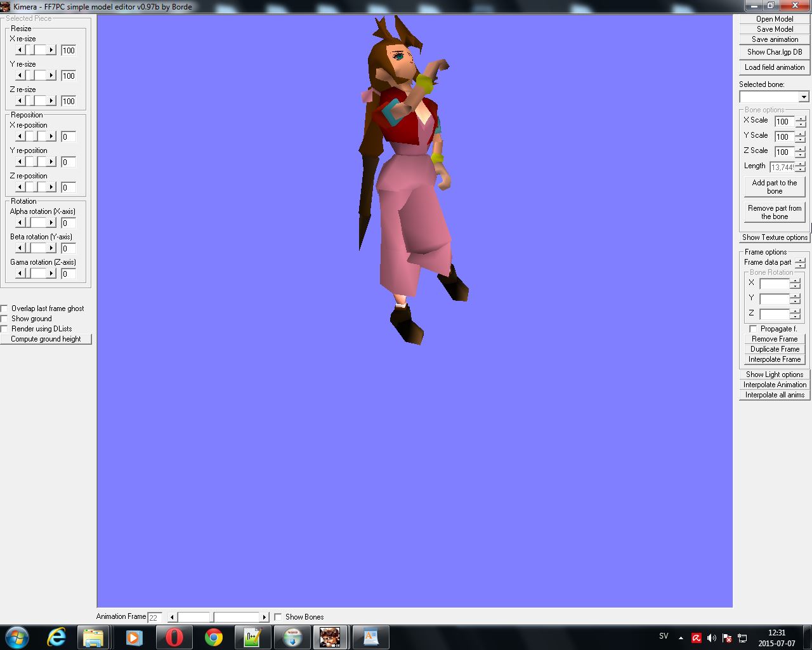Screen dimensions: 812x650
Task: Click the Y re-size slider left arrow
Action: click(20, 76)
